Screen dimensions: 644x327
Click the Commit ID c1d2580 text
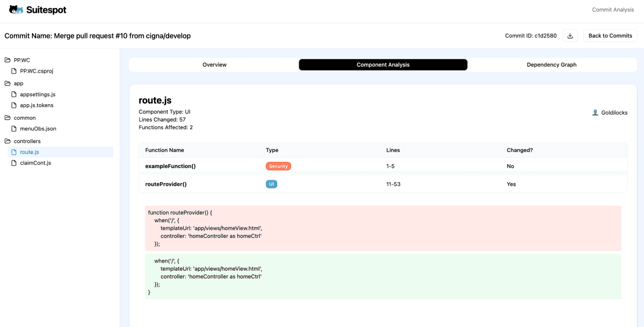[x=531, y=36]
